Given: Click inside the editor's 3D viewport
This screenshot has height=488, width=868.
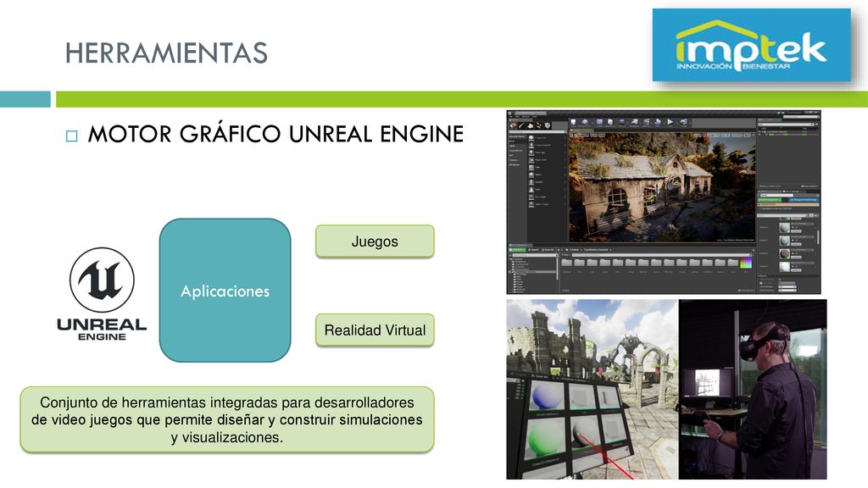Looking at the screenshot, I should pos(662,187).
